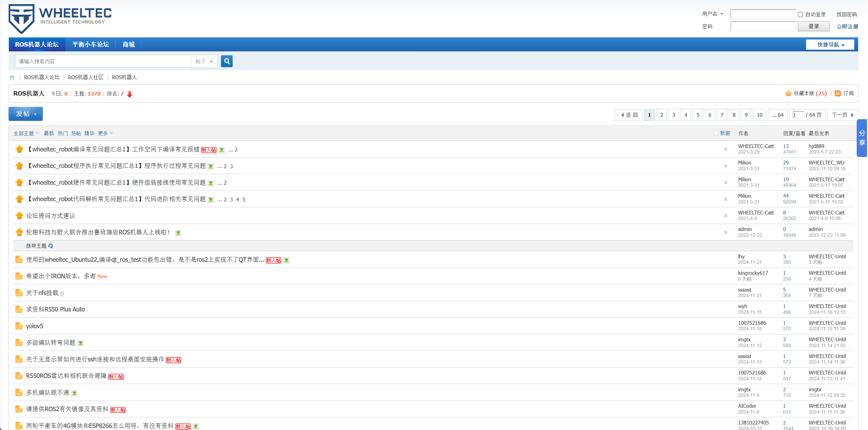Close the 论坛提提问方式建议 sticky with X
This screenshot has height=430, width=868.
[x=725, y=216]
